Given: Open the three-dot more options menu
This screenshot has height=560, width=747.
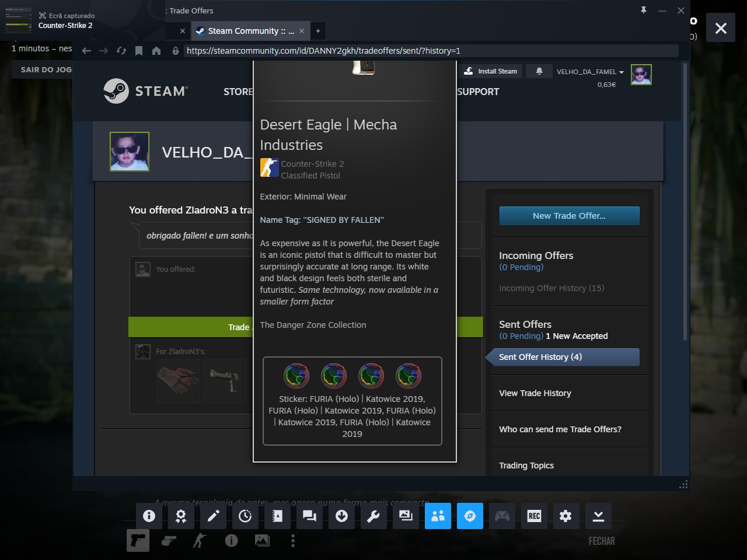Looking at the screenshot, I should [293, 541].
